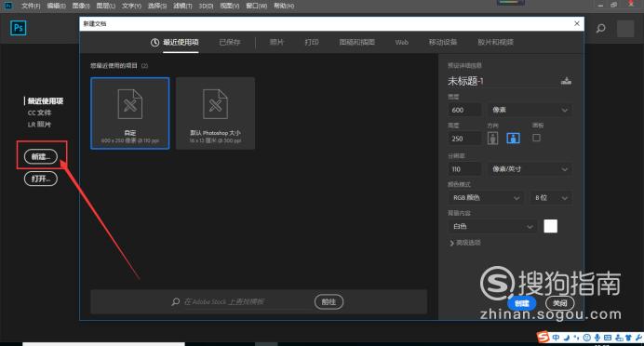Open the resolution unit dropdown (像素/英寸)
Screen dimensions: 644x346
click(530, 169)
